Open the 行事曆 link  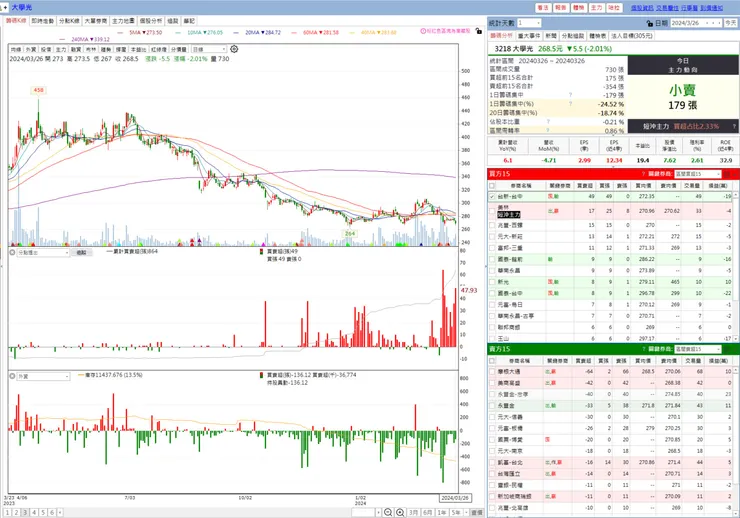tap(690, 8)
